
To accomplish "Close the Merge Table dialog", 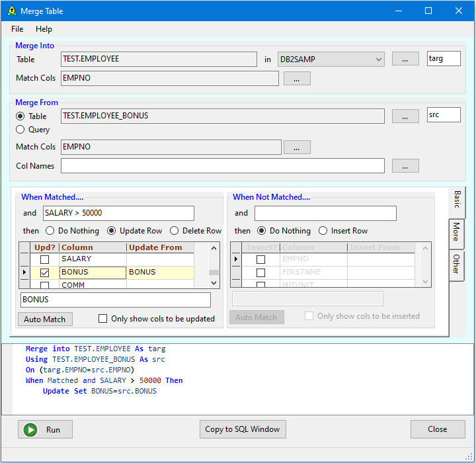I will point(438,429).
